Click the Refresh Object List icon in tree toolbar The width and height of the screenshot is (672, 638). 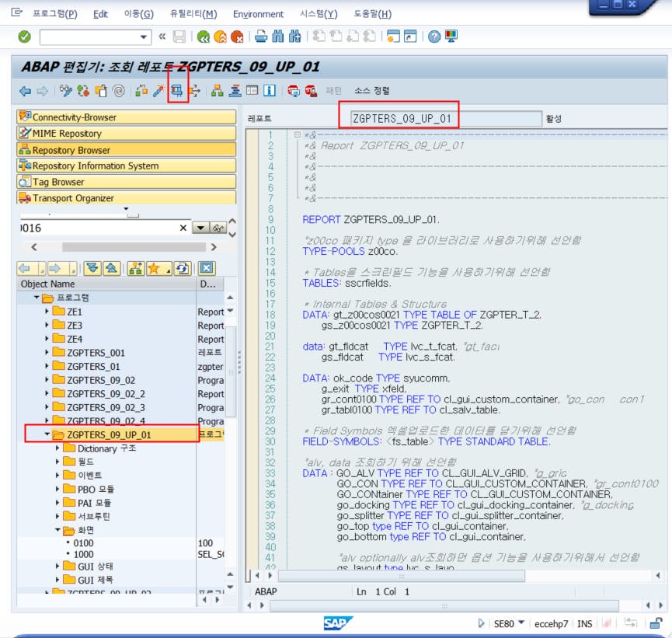pos(183,269)
